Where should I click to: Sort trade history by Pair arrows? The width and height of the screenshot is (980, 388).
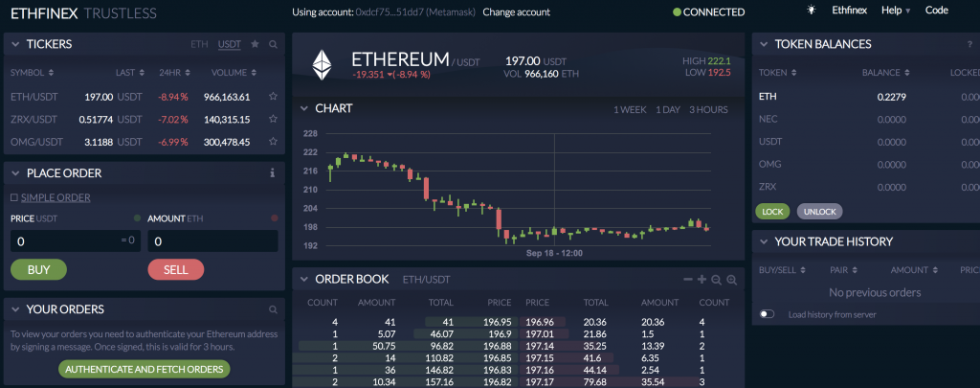(x=854, y=270)
